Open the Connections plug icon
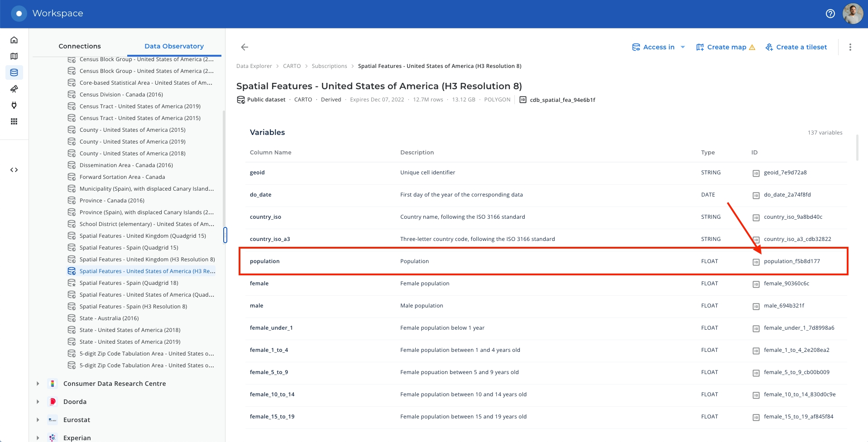 [x=14, y=105]
